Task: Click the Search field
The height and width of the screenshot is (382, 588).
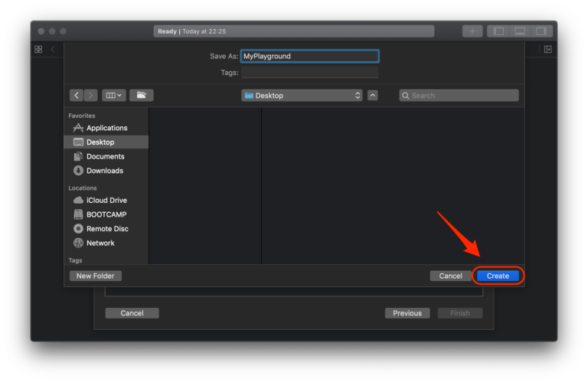Action: pyautogui.click(x=459, y=96)
